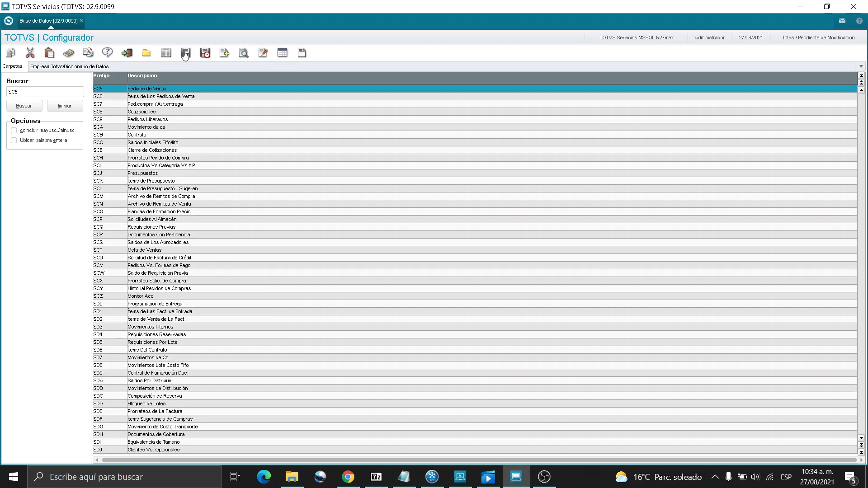The height and width of the screenshot is (488, 868).
Task: Toggle 'coincidir mayusc./minusc' checkbox
Action: (14, 131)
